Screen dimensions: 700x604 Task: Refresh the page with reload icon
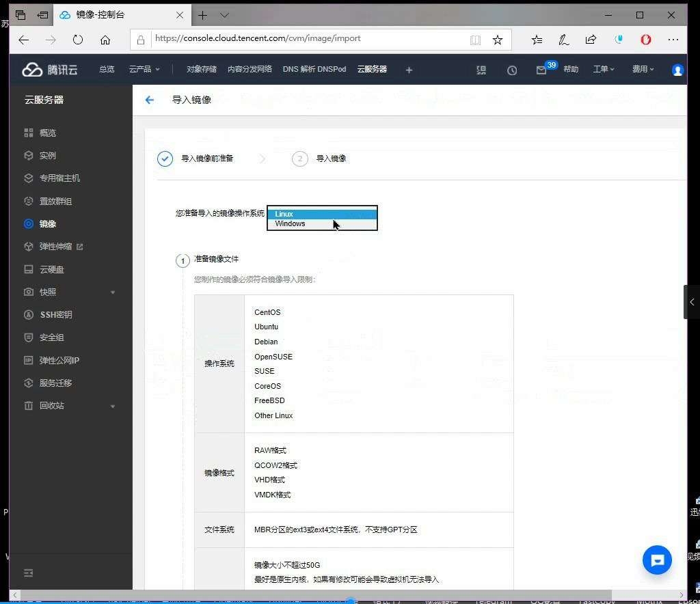tap(78, 40)
